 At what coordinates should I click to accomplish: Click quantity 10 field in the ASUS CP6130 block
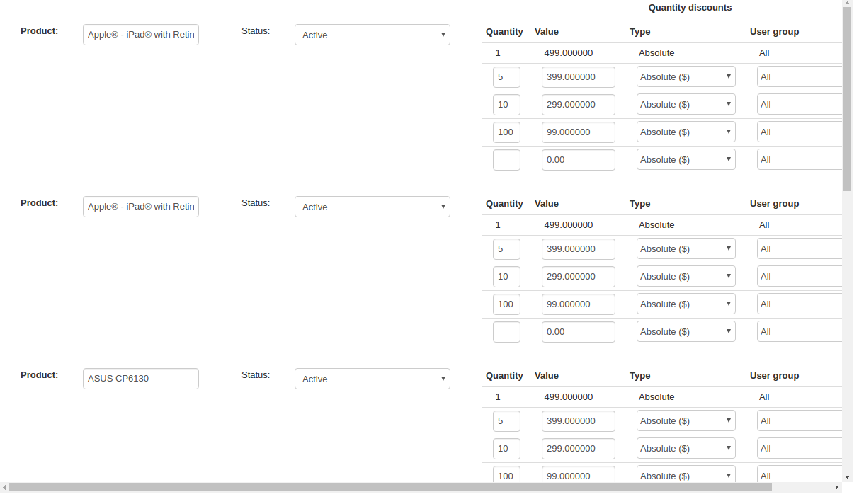click(506, 448)
